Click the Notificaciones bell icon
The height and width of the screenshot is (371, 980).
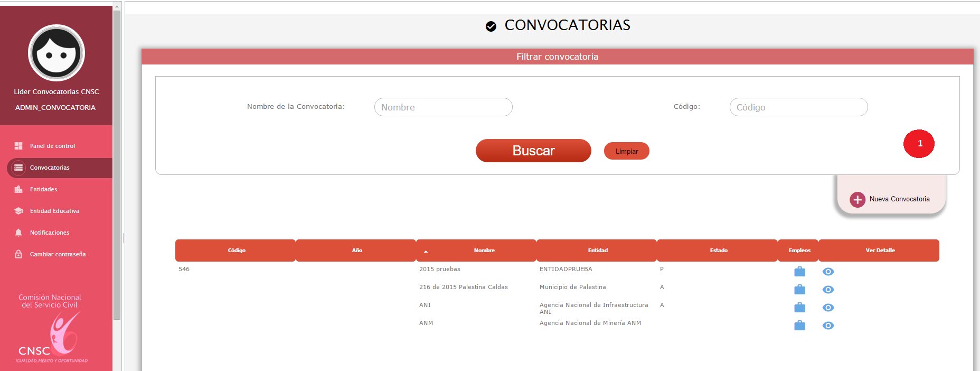tap(18, 233)
